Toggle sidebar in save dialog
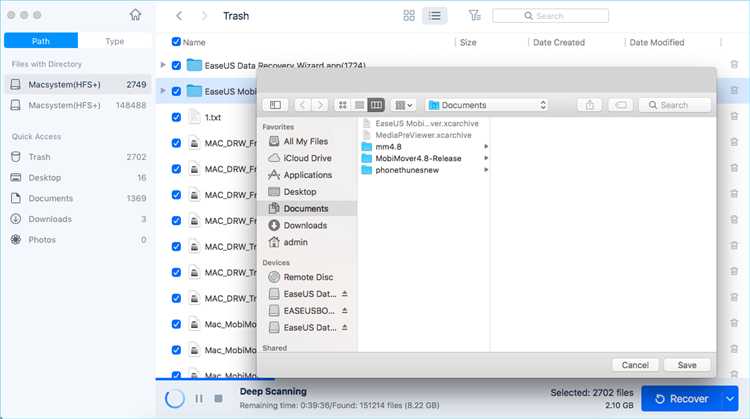The height and width of the screenshot is (419, 750). [x=276, y=105]
